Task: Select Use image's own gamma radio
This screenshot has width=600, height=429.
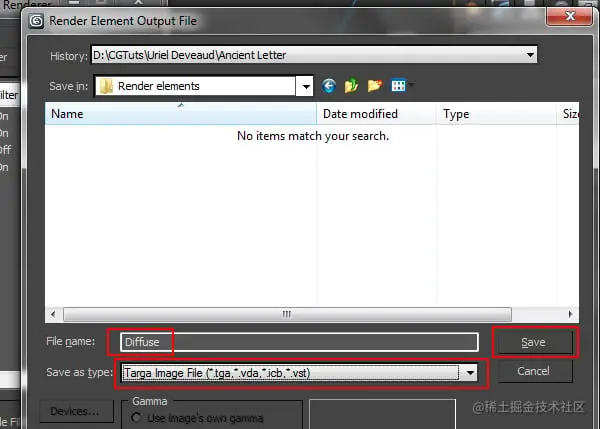Action: [x=136, y=418]
